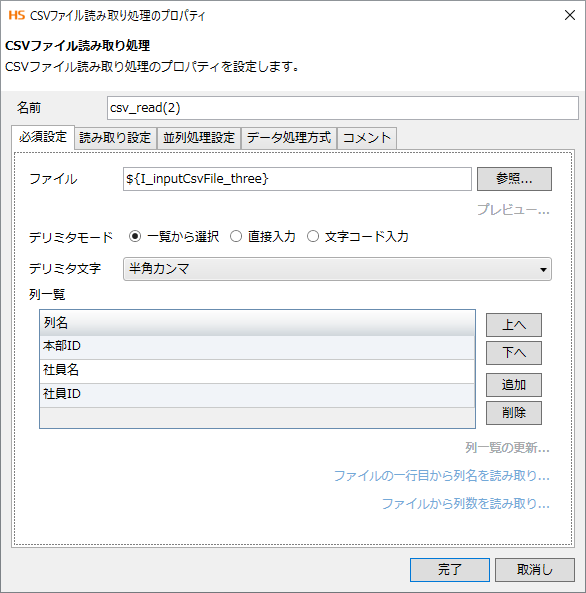The height and width of the screenshot is (593, 586).
Task: Open the 読み取り設定 tab
Action: (x=115, y=138)
